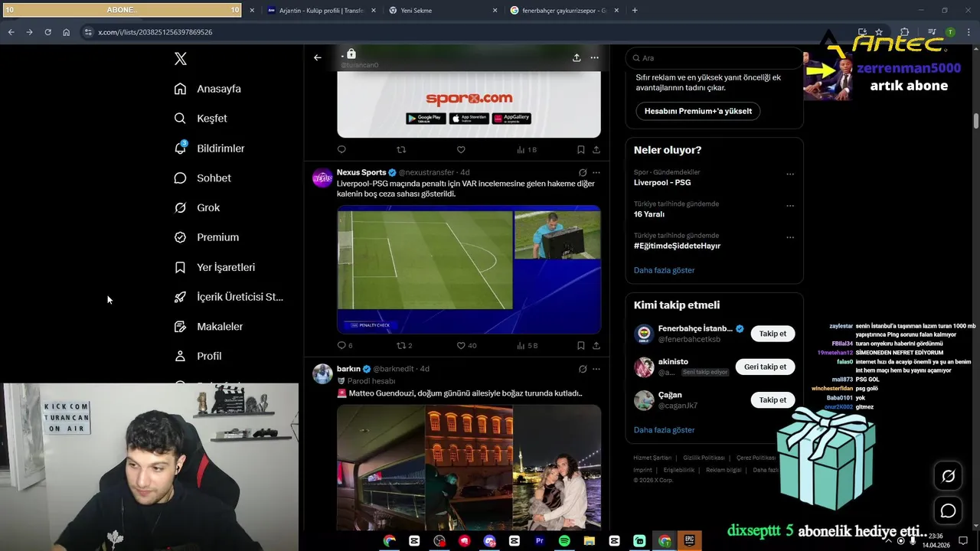Open barkın profile avatar
Screen dimensions: 980x551
click(322, 374)
